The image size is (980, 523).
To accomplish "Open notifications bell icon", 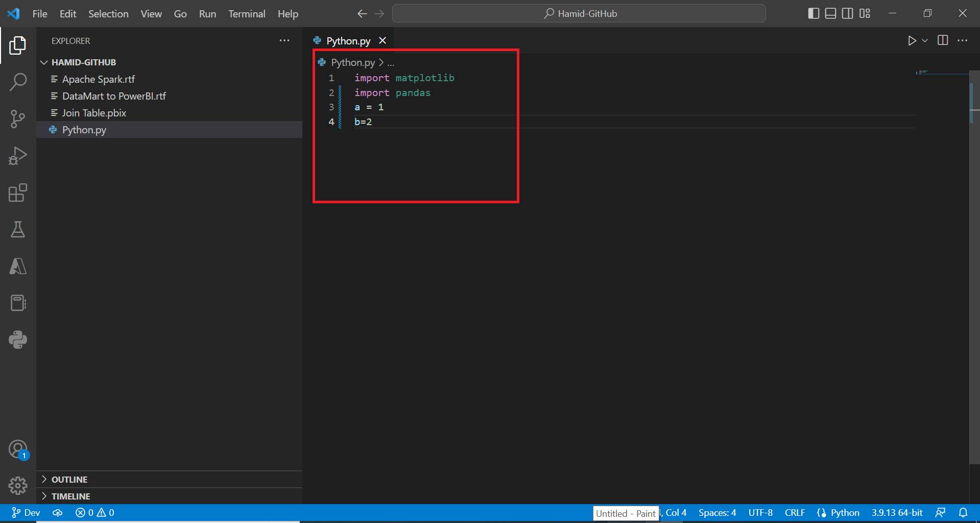I will tap(963, 513).
